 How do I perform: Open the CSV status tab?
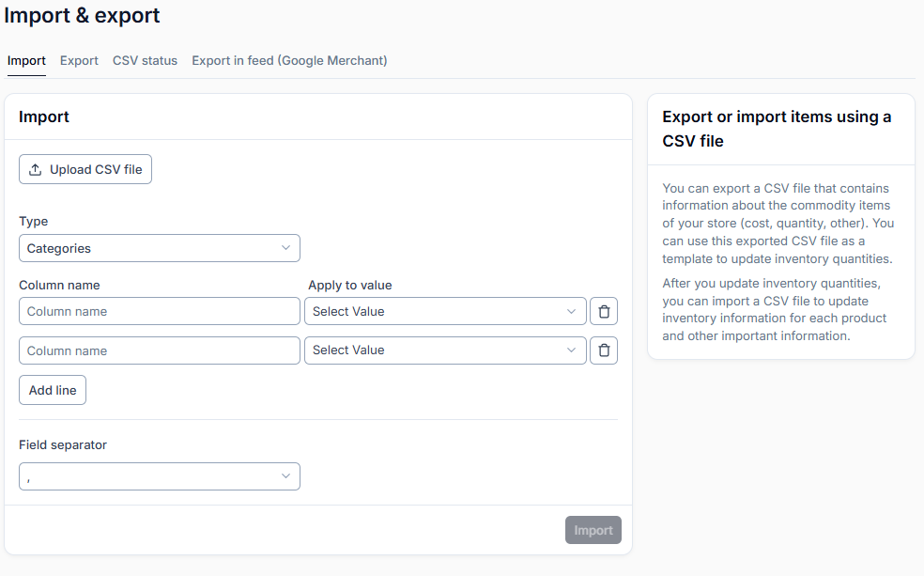pos(145,61)
